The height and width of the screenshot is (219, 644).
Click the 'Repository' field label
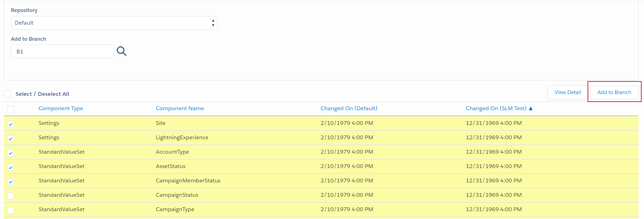(24, 10)
